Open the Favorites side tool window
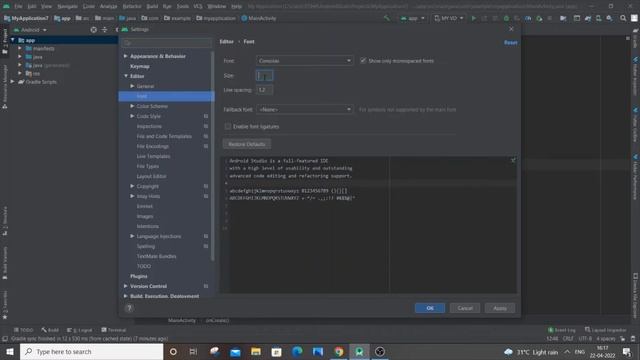 click(x=4, y=304)
